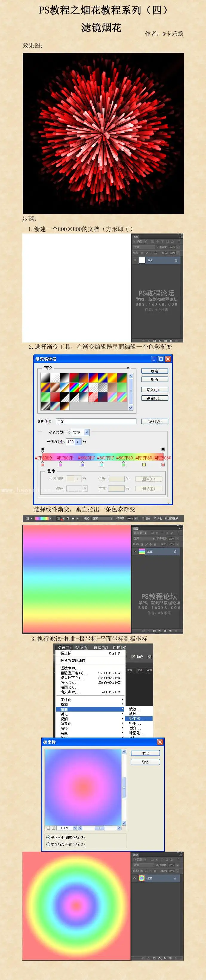Open the 窗口(W) menu
The width and height of the screenshot is (206, 980).
coord(101,647)
